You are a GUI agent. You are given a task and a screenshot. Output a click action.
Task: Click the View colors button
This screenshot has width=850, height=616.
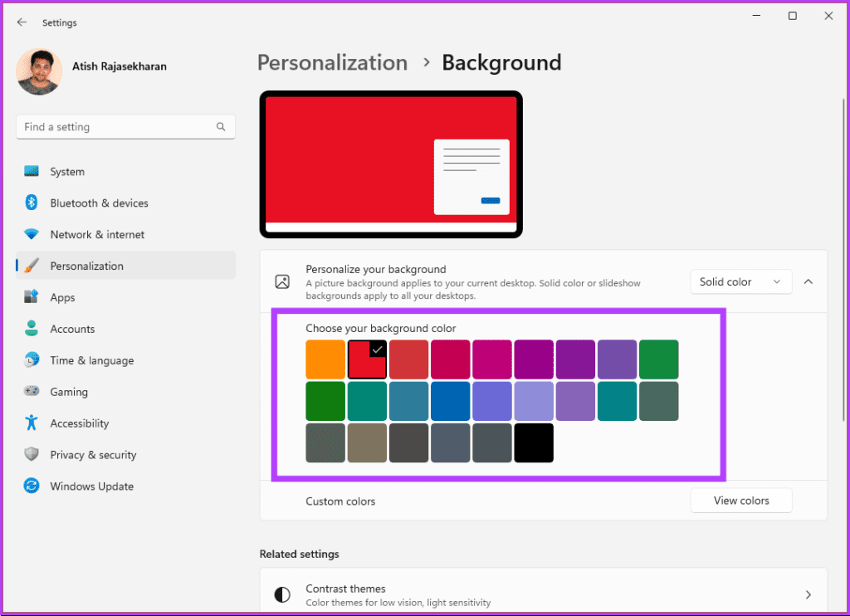740,500
